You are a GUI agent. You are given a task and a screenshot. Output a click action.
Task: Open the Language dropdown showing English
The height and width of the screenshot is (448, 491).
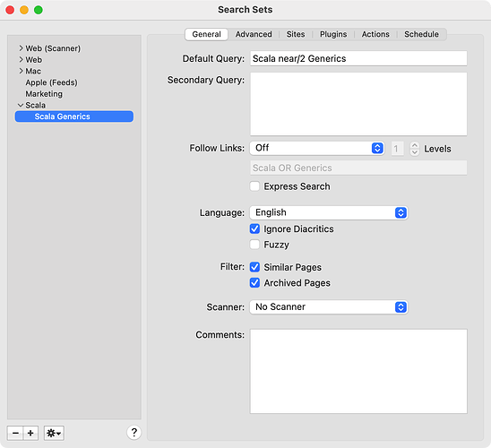tap(329, 212)
